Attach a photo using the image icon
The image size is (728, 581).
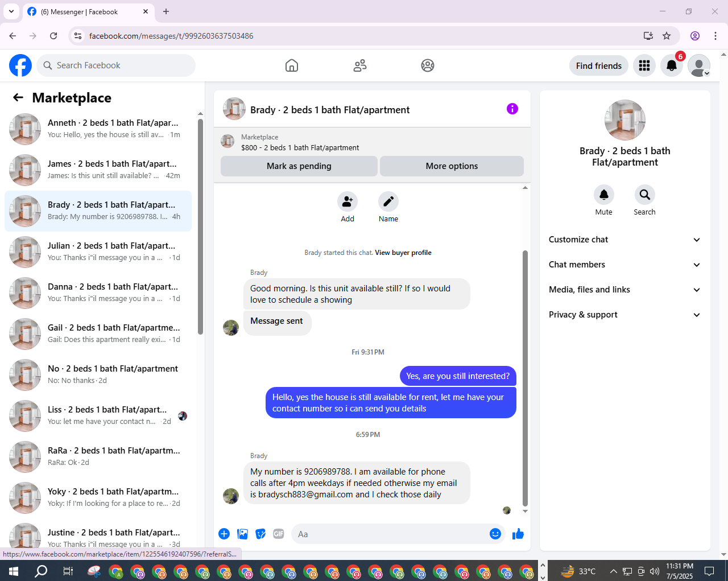click(243, 534)
